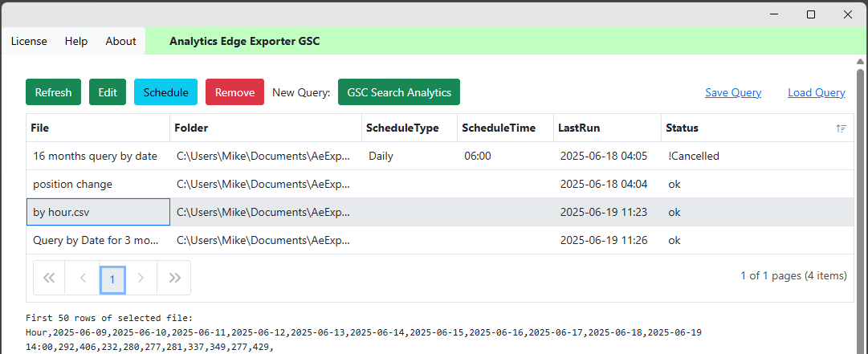Click the Status column sort icon

(x=841, y=128)
